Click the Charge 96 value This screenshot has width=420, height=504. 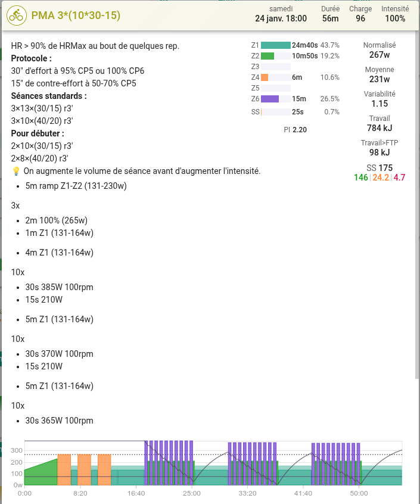pyautogui.click(x=360, y=18)
